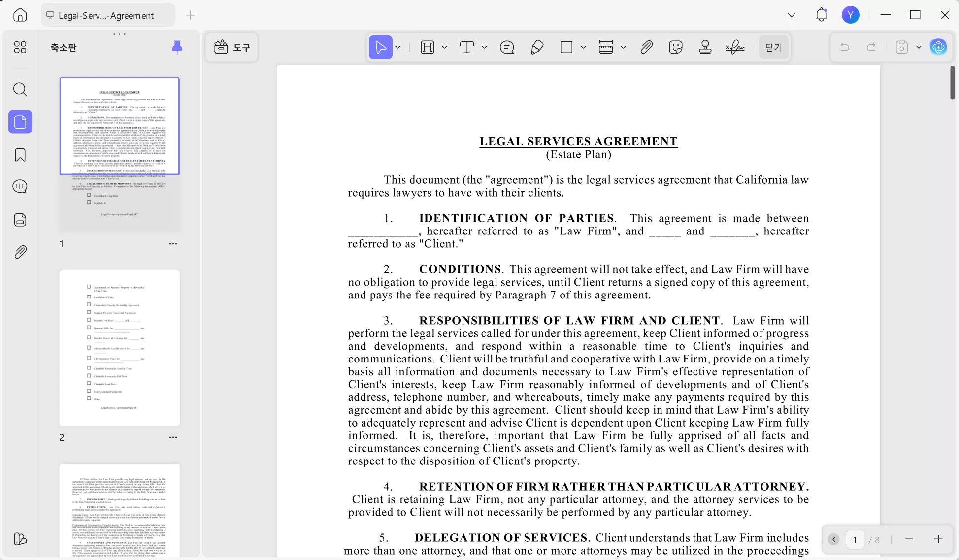
Task: Open the Signature tool
Action: [x=735, y=47]
